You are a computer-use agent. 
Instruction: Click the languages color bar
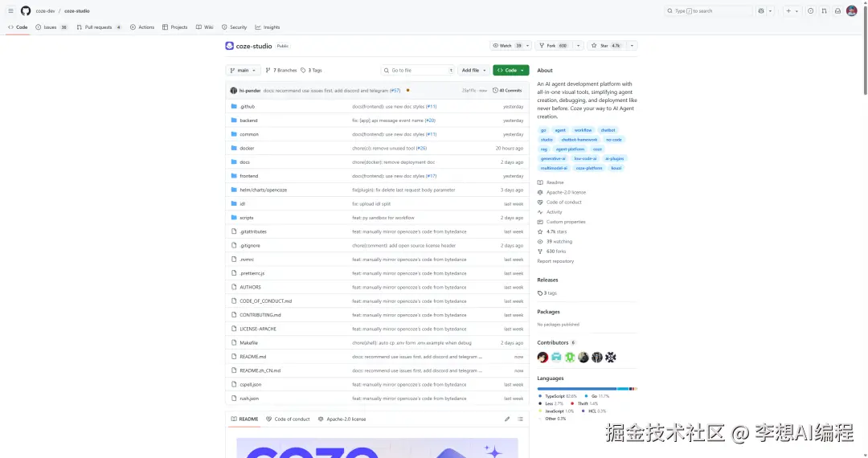587,389
